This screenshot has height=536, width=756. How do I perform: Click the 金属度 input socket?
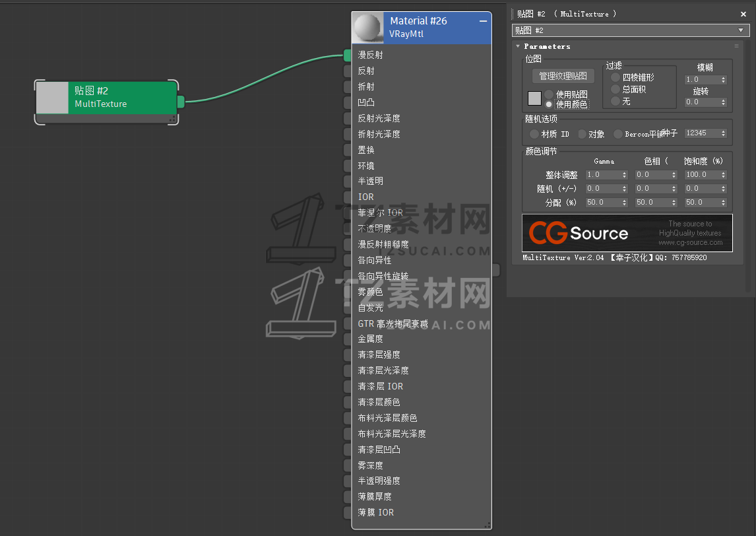[347, 339]
